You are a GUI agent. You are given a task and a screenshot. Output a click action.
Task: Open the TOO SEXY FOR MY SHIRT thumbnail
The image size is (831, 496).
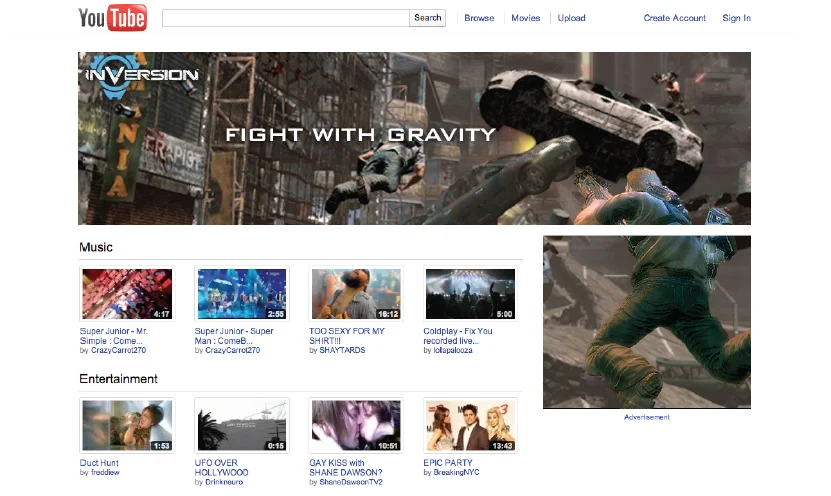(356, 294)
